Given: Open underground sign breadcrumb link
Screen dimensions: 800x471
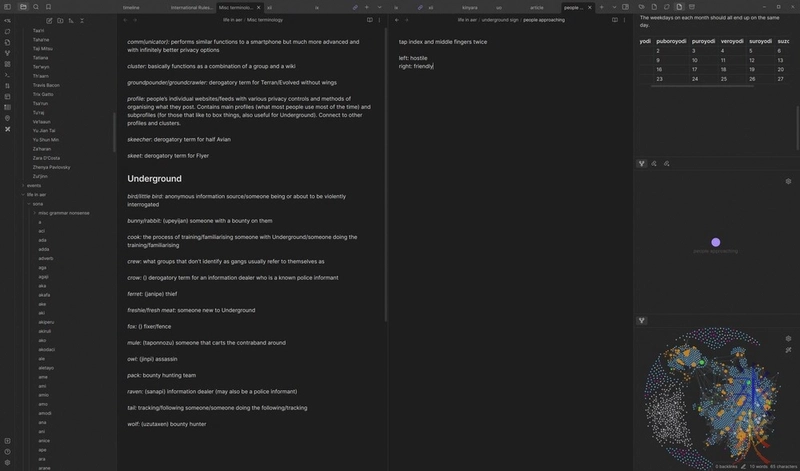Looking at the screenshot, I should coord(499,20).
